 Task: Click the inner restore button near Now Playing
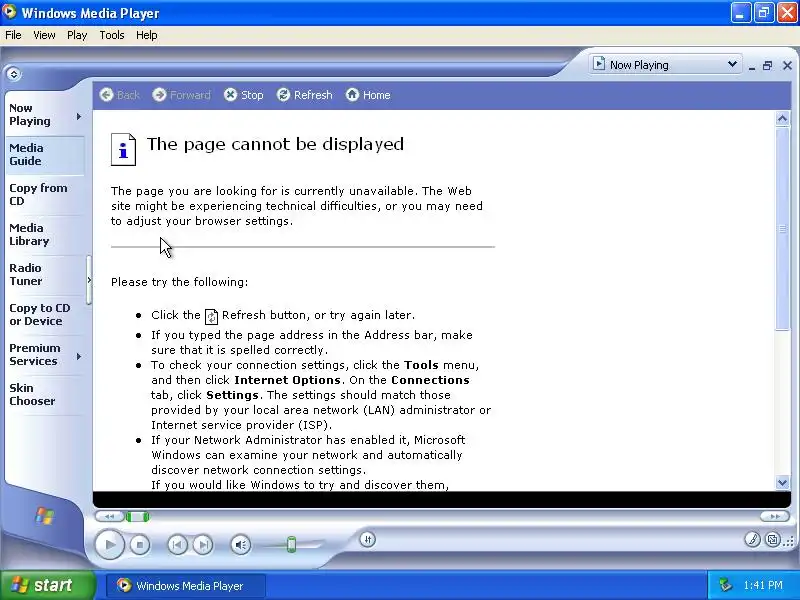[x=767, y=65]
